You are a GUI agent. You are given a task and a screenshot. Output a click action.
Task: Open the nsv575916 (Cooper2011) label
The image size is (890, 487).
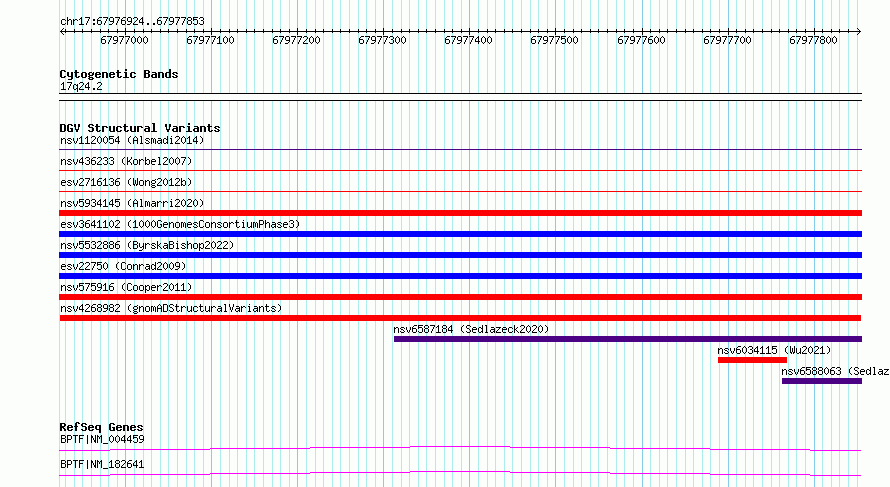pos(126,287)
